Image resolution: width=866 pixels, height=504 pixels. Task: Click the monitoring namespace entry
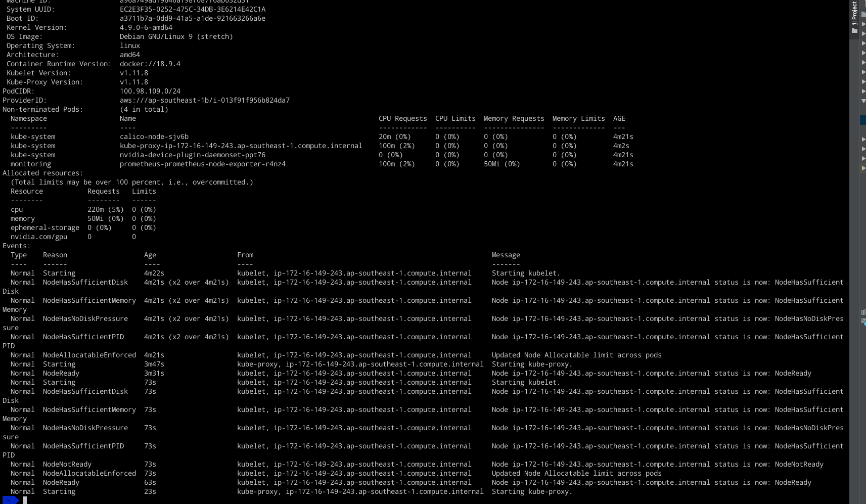(31, 164)
